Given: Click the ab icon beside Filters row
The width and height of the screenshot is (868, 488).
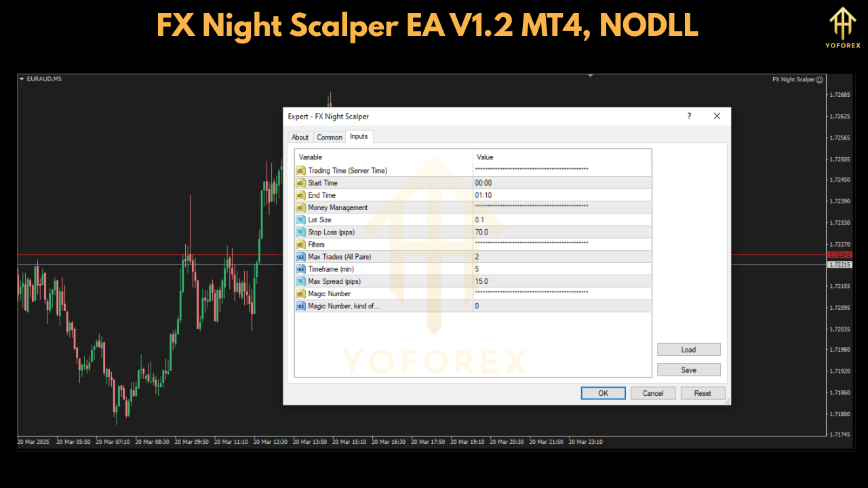Looking at the screenshot, I should point(300,244).
